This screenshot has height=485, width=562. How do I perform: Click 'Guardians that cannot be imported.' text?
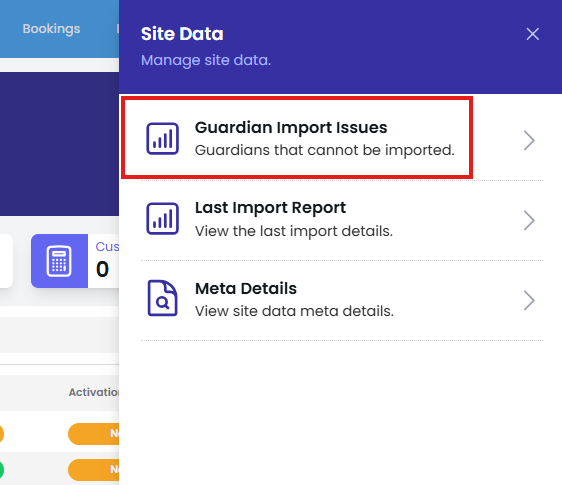click(325, 150)
